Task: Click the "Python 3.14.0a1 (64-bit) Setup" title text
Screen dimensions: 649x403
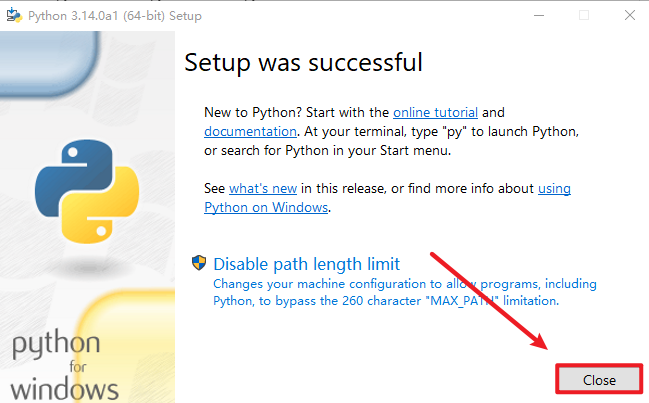Action: point(115,15)
